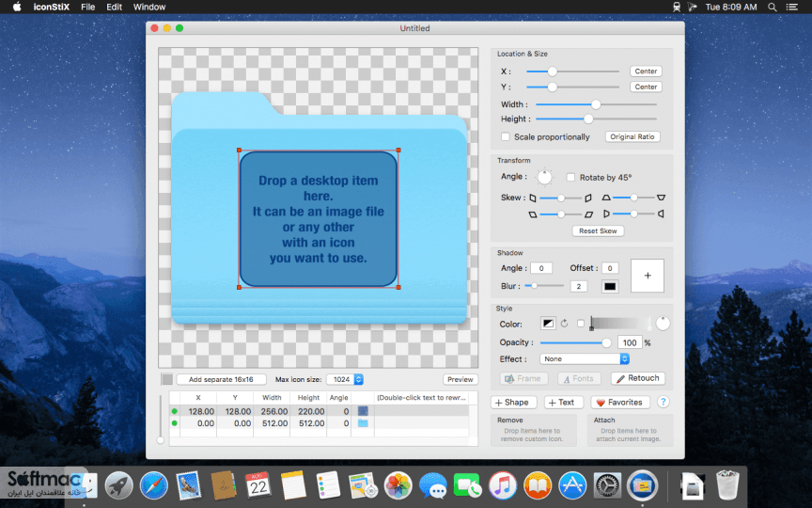
Task: Enable Scale proportionally checkbox
Action: point(506,136)
